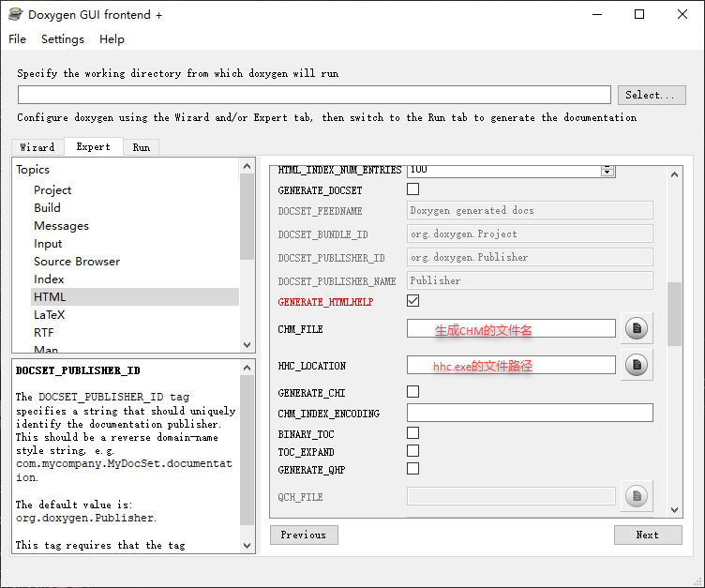The width and height of the screenshot is (705, 588).
Task: Click the GENERATE_QHP label
Action: click(x=311, y=470)
